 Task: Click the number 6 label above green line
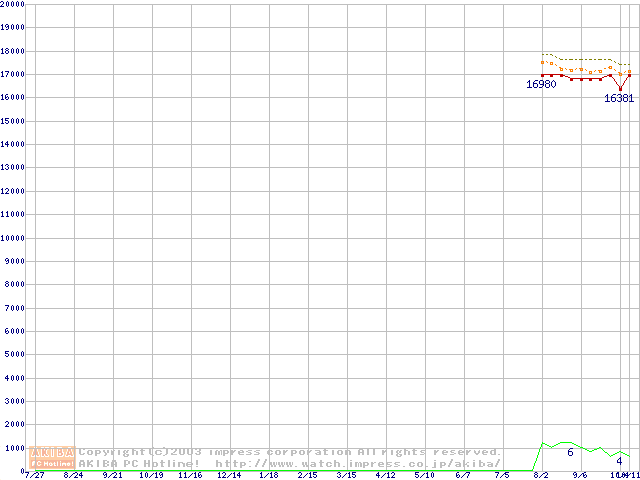click(570, 453)
